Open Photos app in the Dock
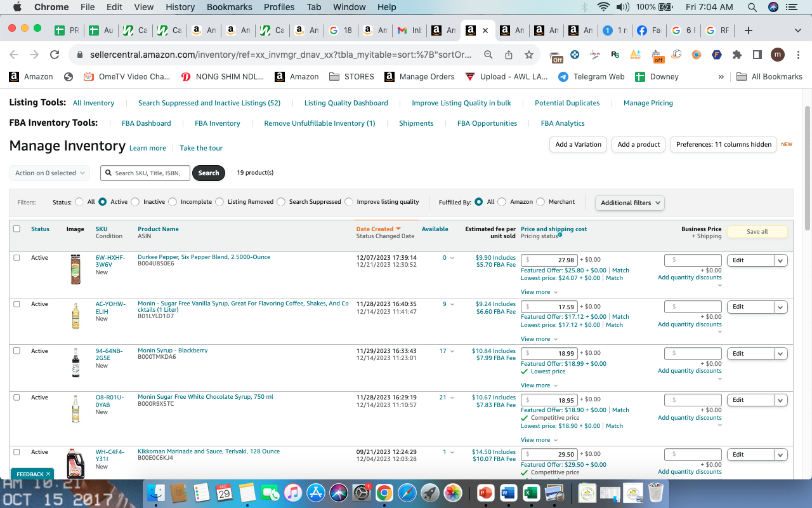 (452, 492)
